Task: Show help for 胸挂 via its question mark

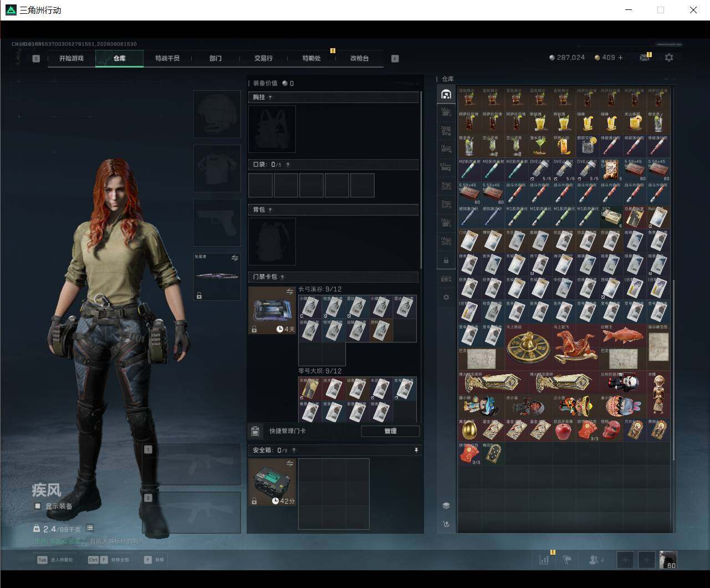Action: tap(270, 98)
